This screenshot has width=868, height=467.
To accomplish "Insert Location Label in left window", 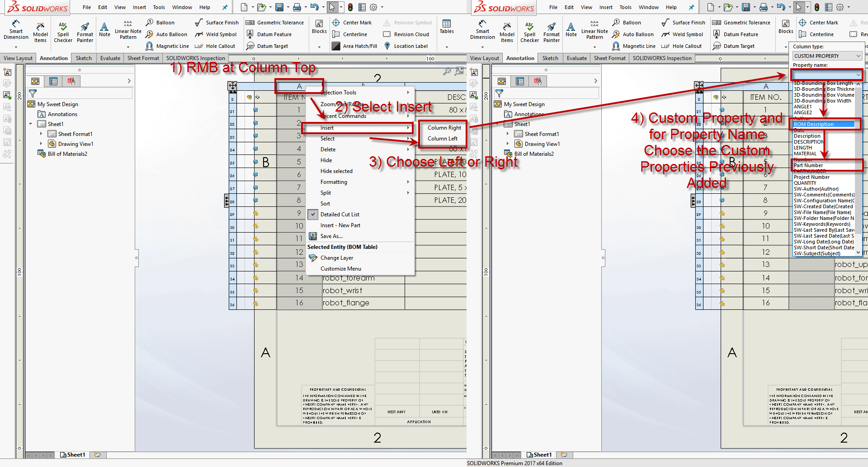I will tap(406, 46).
